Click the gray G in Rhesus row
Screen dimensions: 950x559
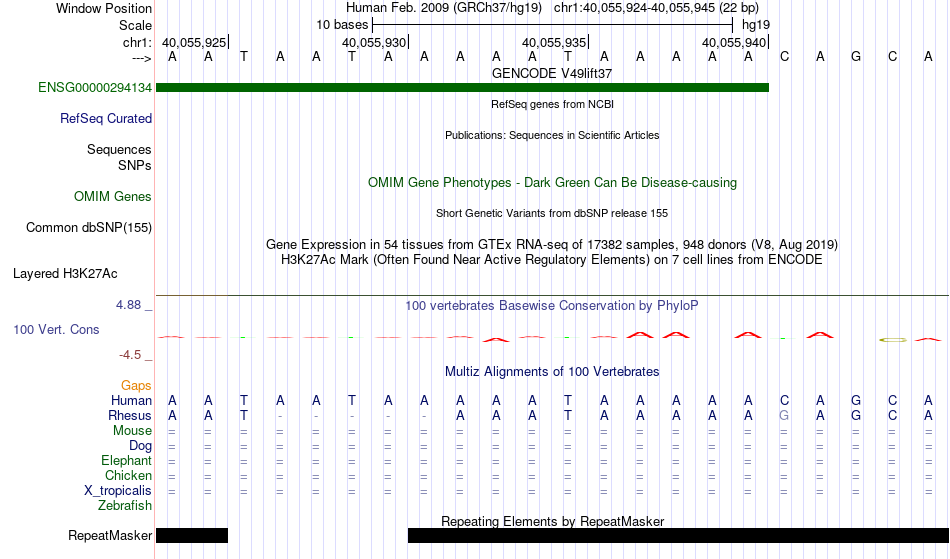click(784, 415)
